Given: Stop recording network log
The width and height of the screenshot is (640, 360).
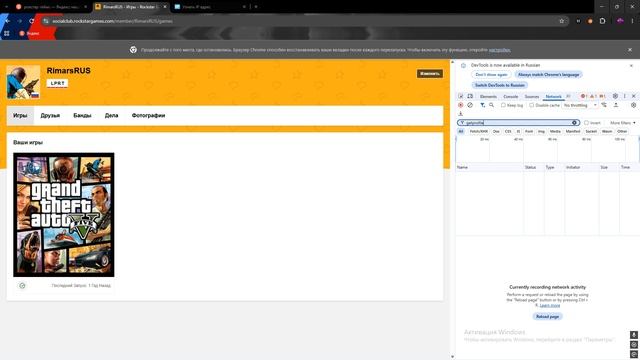Looking at the screenshot, I should click(x=461, y=105).
